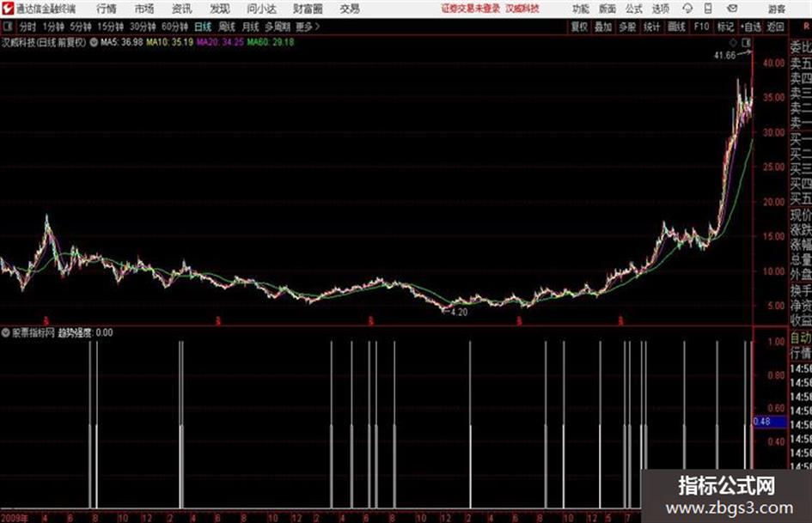
Task: Click the 标记 mark toolbar button
Action: (725, 27)
